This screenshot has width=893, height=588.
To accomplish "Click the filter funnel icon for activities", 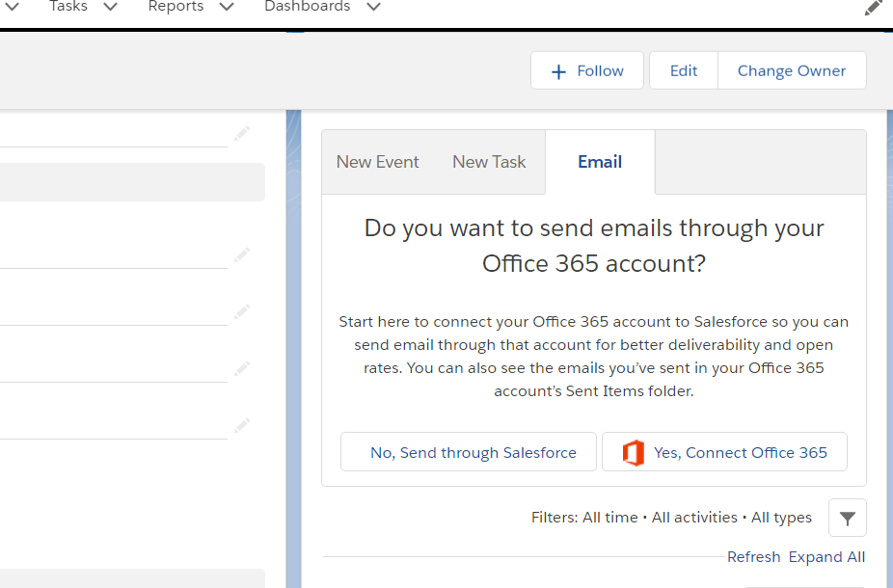I will 847,518.
